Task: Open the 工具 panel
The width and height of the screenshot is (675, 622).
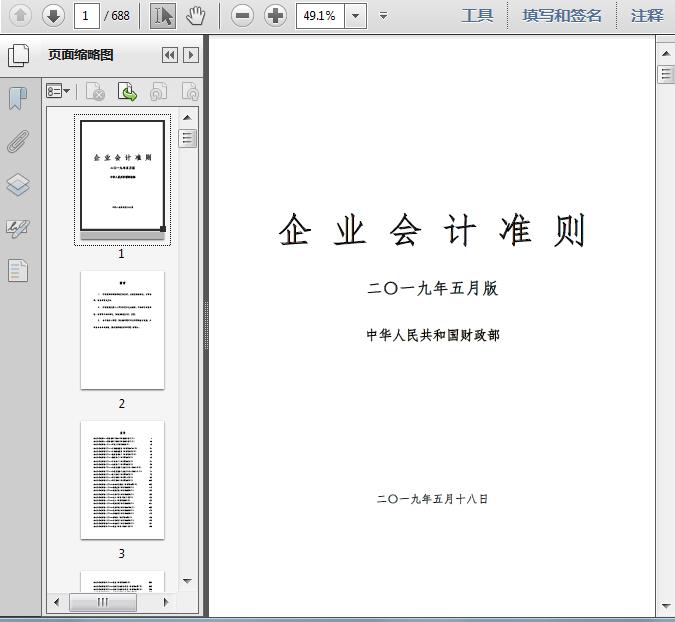Action: click(x=477, y=16)
